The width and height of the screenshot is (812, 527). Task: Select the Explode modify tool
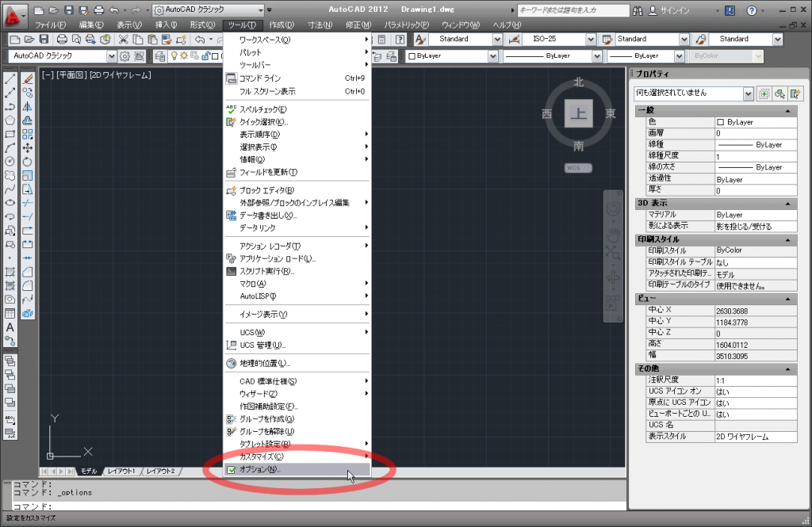(28, 313)
